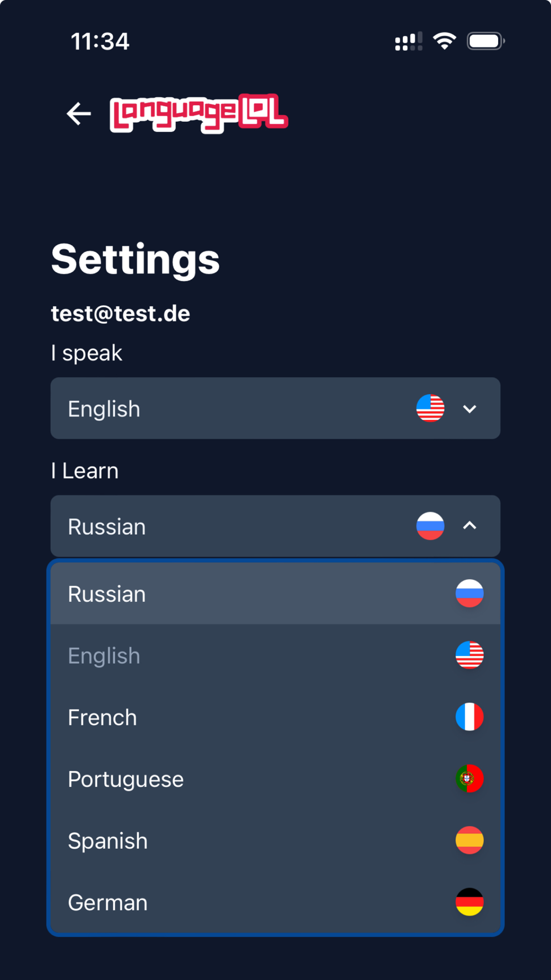Click the French flag icon in list

(x=469, y=717)
